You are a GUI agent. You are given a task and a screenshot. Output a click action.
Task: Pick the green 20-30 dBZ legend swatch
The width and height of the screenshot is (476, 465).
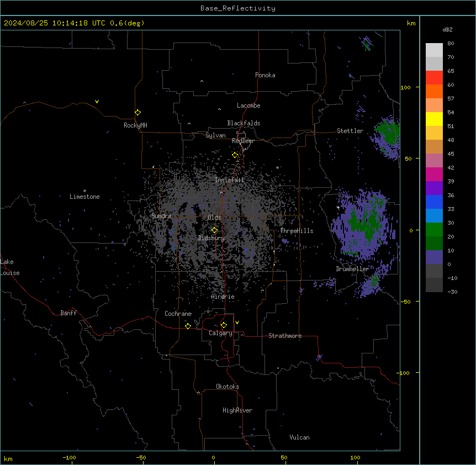[x=434, y=230]
